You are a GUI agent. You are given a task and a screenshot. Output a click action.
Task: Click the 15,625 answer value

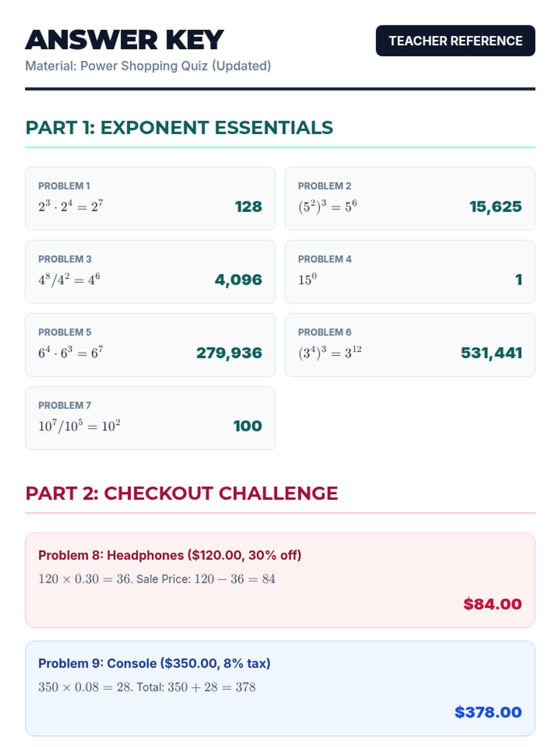[495, 206]
